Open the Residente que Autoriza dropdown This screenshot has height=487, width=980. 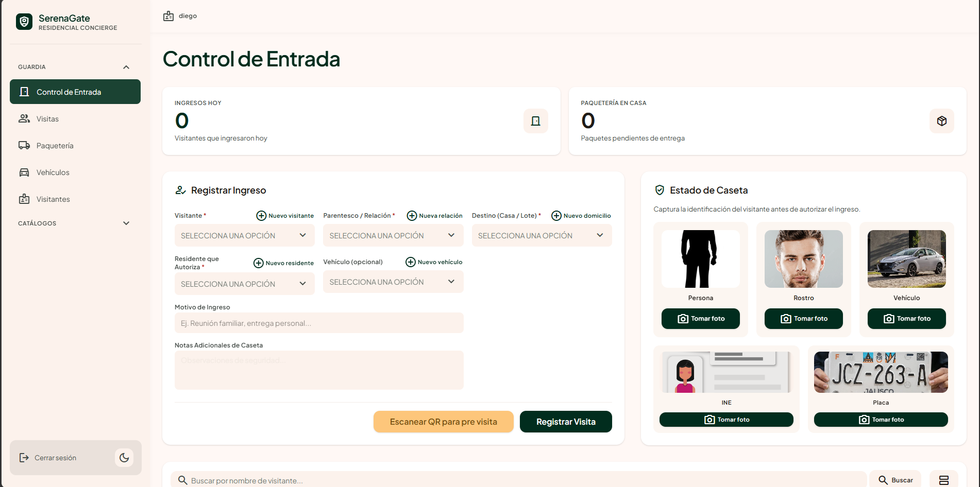click(x=245, y=284)
